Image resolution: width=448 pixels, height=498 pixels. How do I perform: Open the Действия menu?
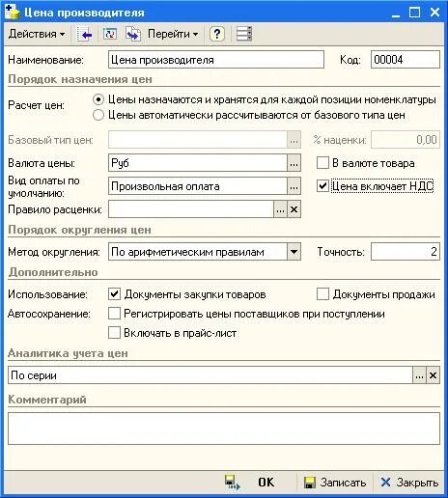[36, 34]
